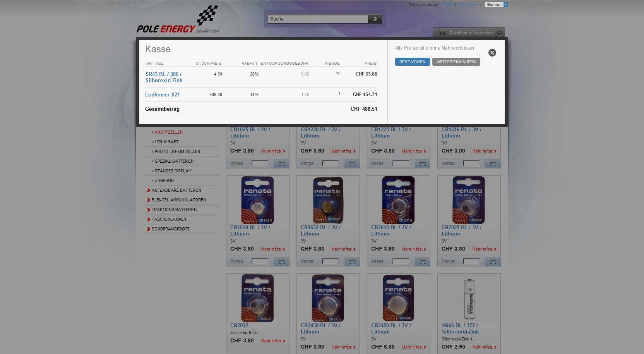Screen dimensions: 644x354
Task: Open the SR66 BL / 377 Silberoxid-Zink title link
Action: point(460,329)
